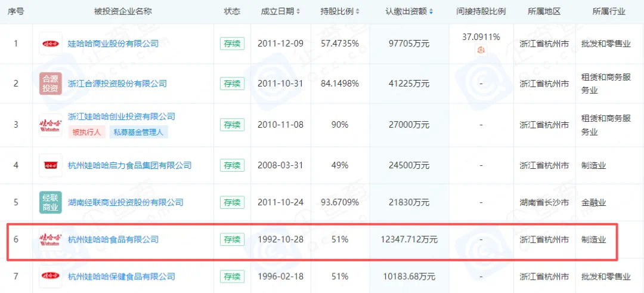Click the 私募基金管理人 tag
Viewport: 644px width, 293px height.
[x=138, y=132]
